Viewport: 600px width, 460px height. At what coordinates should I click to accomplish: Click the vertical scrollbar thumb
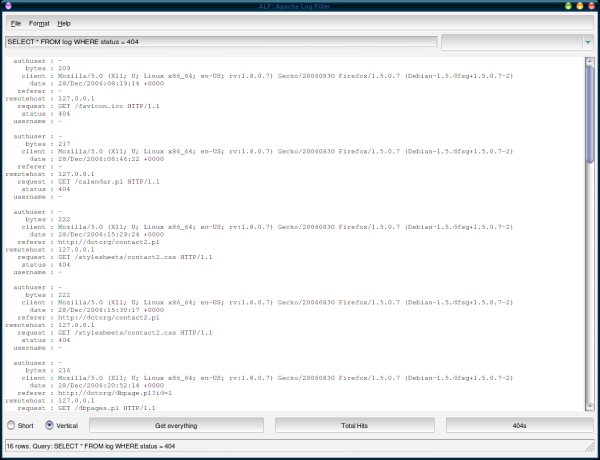589,115
